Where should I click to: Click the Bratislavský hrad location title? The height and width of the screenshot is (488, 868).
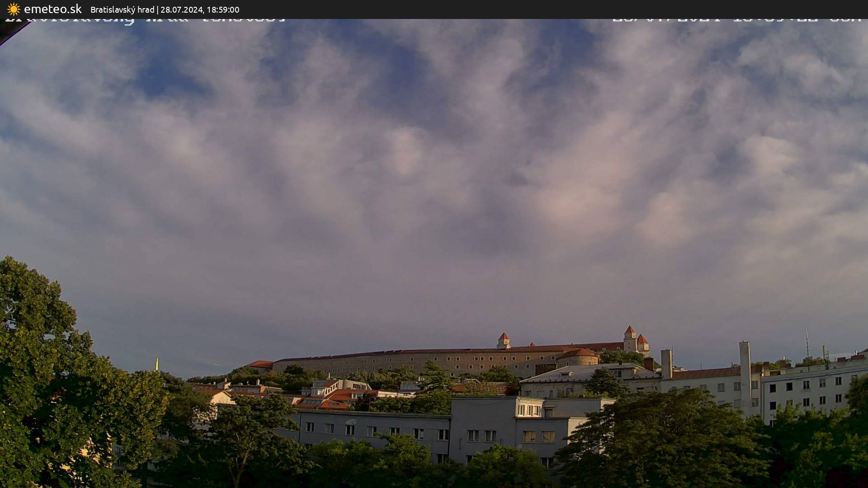point(122,10)
